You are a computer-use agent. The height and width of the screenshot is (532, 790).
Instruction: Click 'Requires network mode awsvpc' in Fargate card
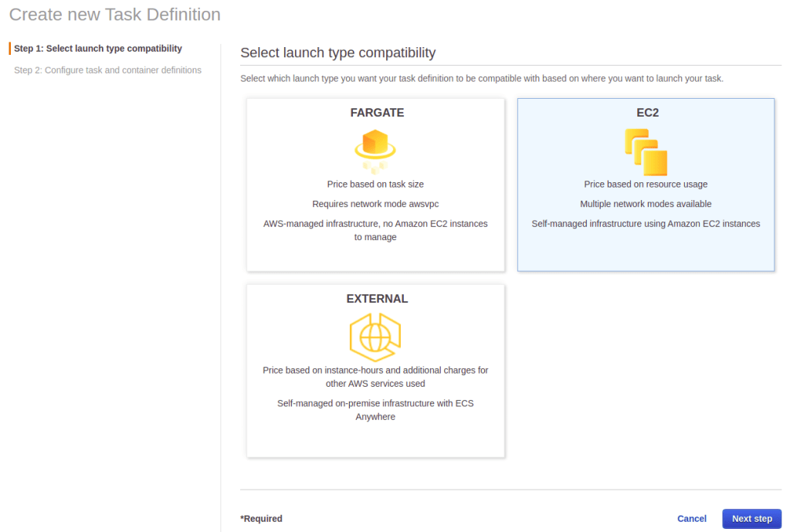375,205
